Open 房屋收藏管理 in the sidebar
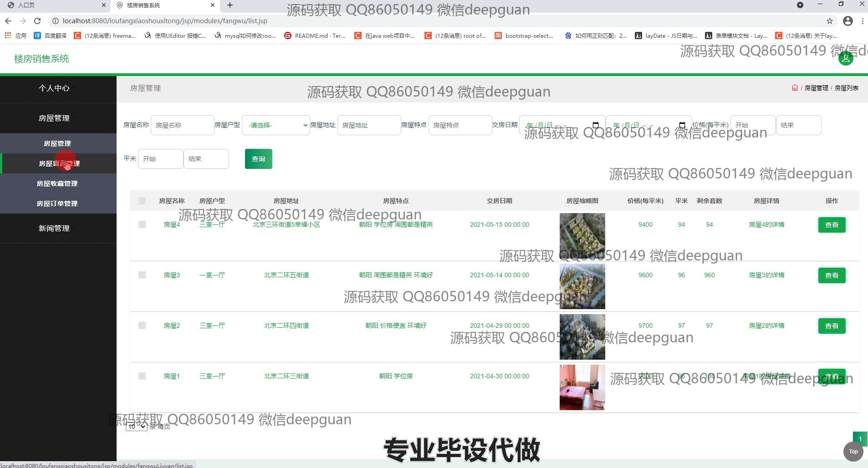This screenshot has width=868, height=468. click(x=57, y=183)
